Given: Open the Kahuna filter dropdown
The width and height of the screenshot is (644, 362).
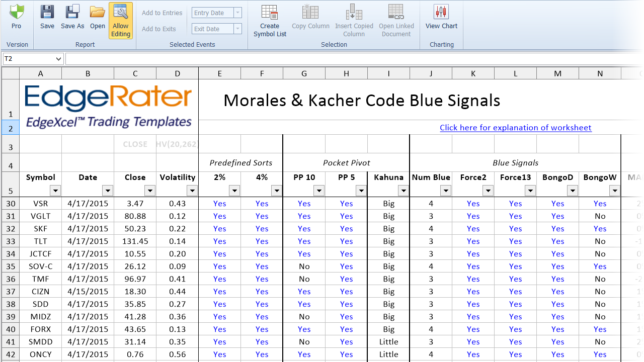Looking at the screenshot, I should 404,191.
